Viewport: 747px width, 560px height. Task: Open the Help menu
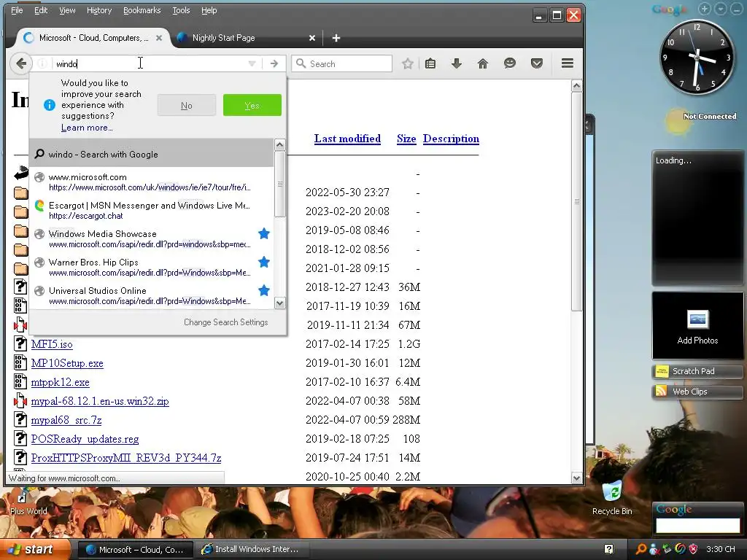209,10
